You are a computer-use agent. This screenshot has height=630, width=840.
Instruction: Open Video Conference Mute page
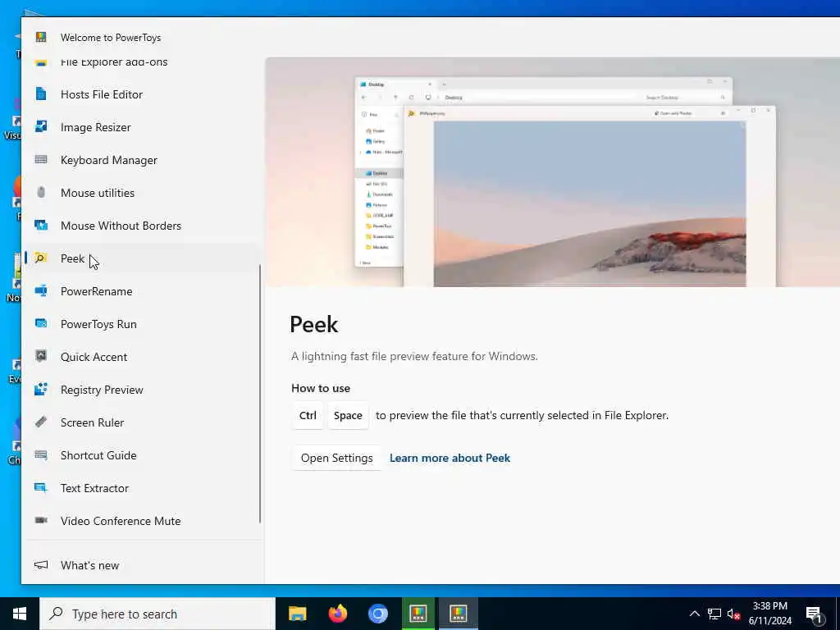click(143, 521)
